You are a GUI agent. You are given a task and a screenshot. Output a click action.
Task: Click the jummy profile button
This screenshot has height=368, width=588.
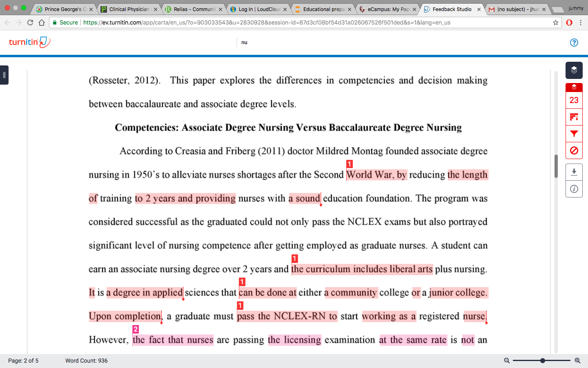(x=576, y=8)
